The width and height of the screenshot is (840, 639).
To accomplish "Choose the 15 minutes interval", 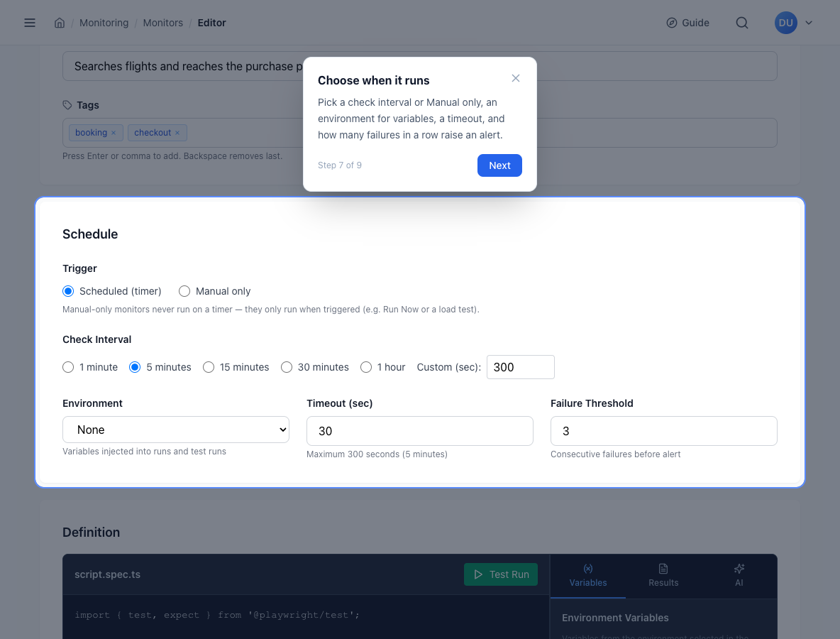I will click(209, 367).
